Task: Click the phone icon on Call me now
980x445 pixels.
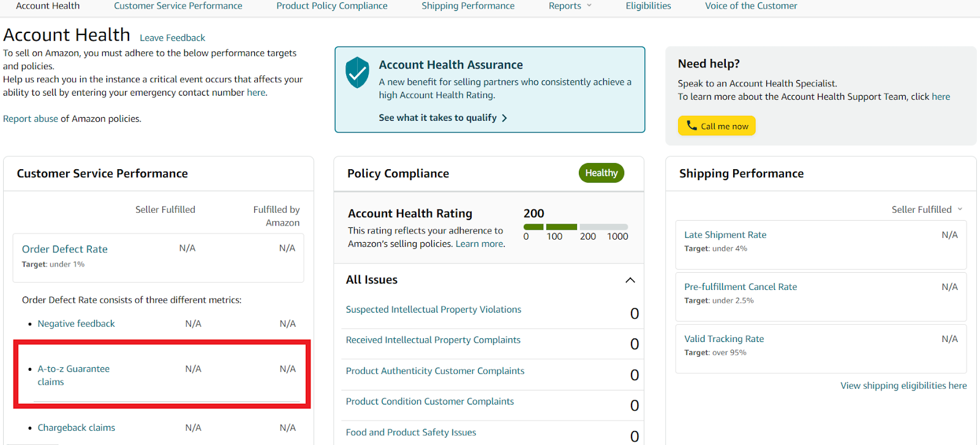Action: pos(692,126)
